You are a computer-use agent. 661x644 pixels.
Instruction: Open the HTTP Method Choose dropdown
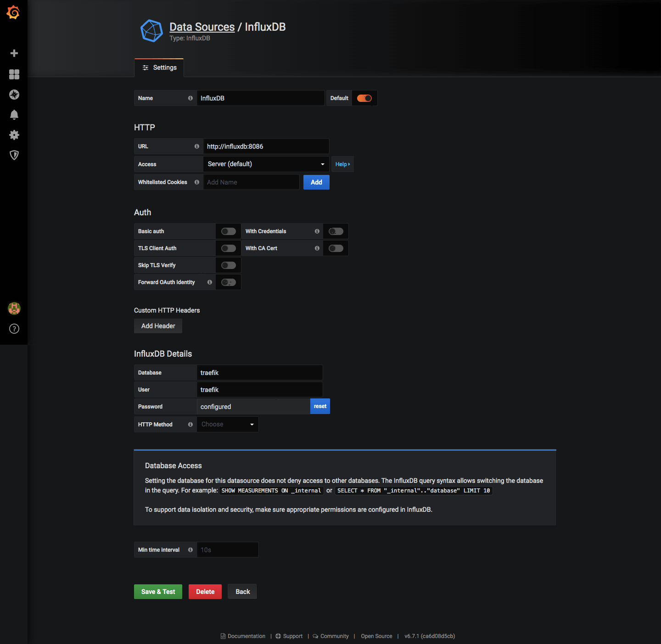228,425
